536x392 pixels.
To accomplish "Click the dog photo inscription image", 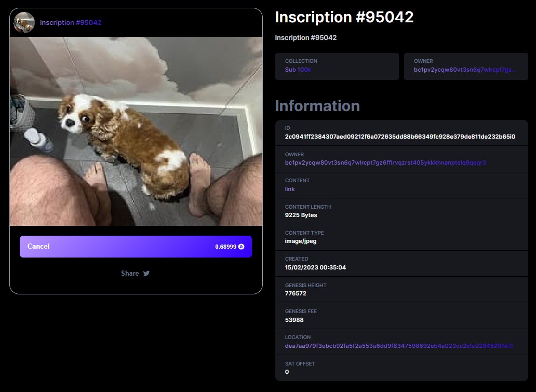I will point(136,131).
